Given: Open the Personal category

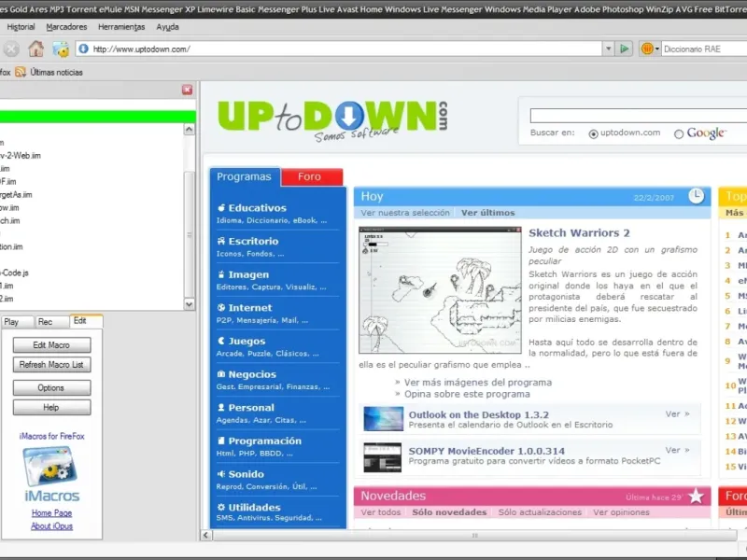Looking at the screenshot, I should tap(251, 408).
